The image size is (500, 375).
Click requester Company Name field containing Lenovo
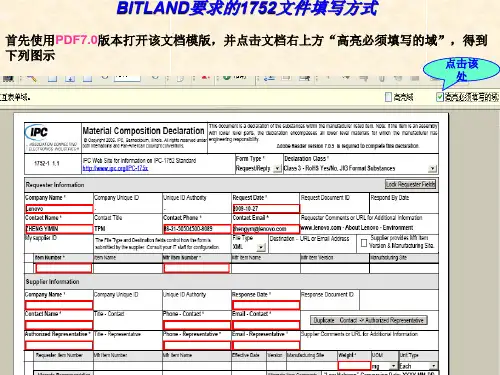[59, 209]
